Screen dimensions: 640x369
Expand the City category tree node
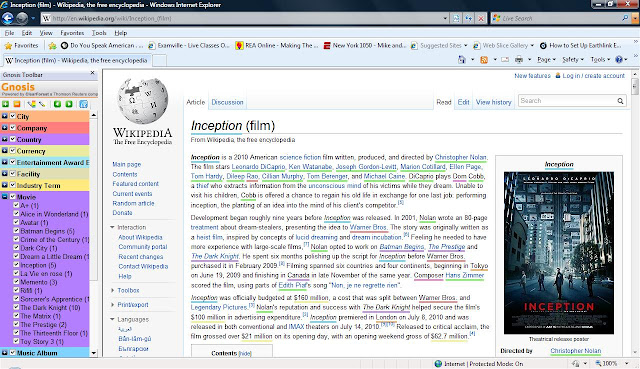(4, 116)
